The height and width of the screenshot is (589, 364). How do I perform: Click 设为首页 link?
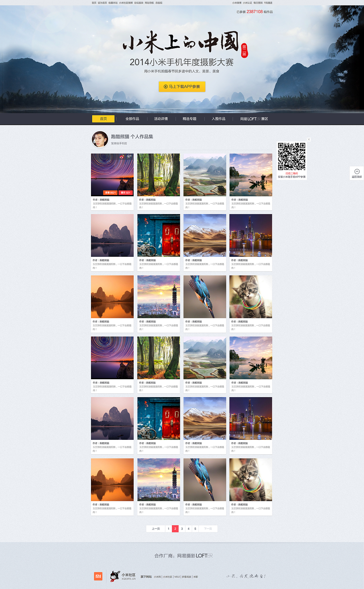(x=102, y=3)
